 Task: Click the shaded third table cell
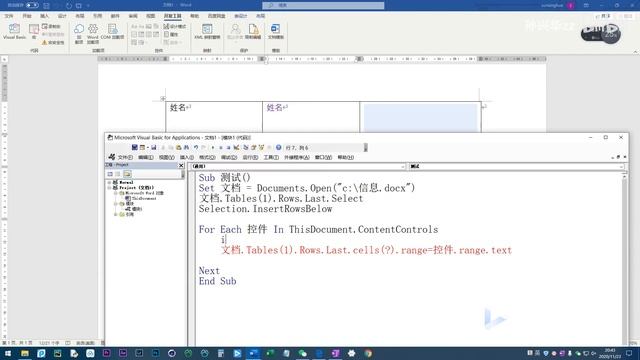[x=420, y=117]
